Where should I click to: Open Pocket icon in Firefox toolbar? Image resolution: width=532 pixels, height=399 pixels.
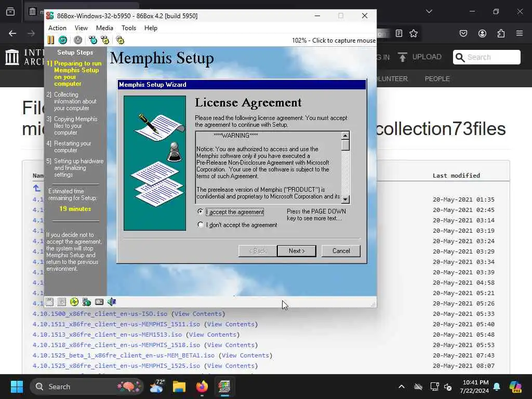[x=463, y=33]
